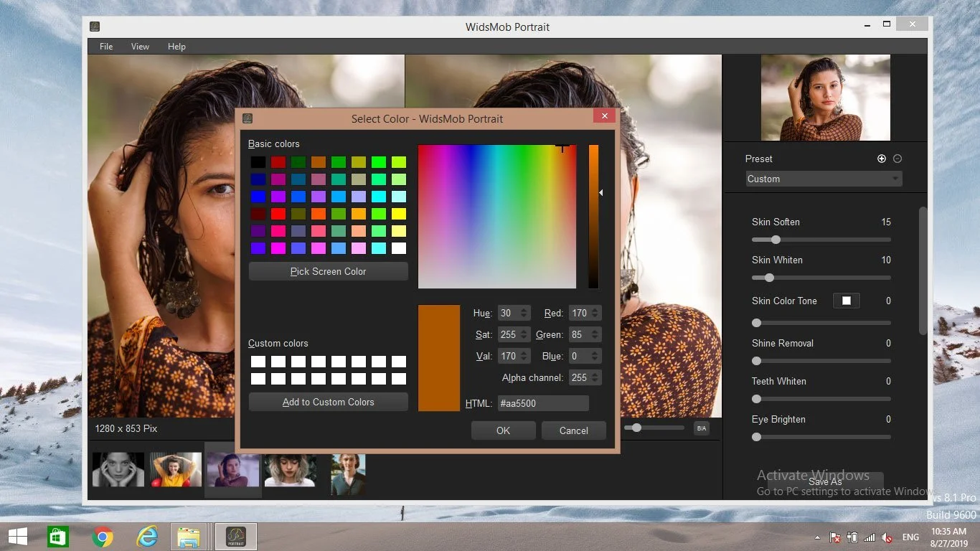Launch Google Chrome from the taskbar
The image size is (980, 551).
point(103,536)
